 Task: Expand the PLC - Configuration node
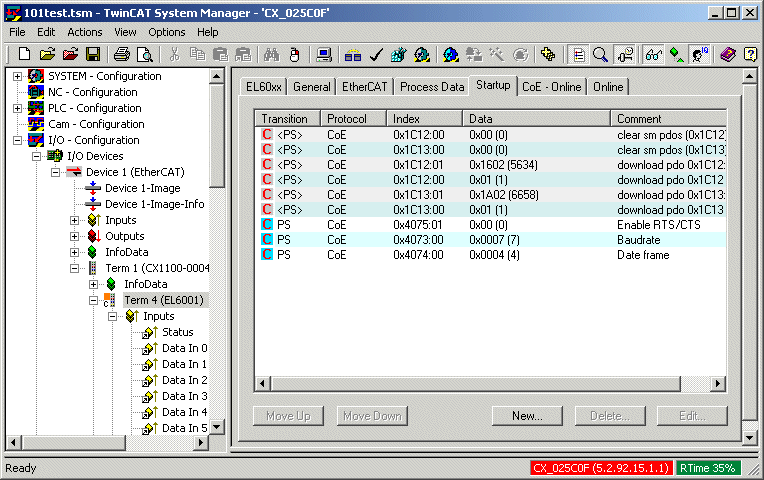pyautogui.click(x=18, y=108)
